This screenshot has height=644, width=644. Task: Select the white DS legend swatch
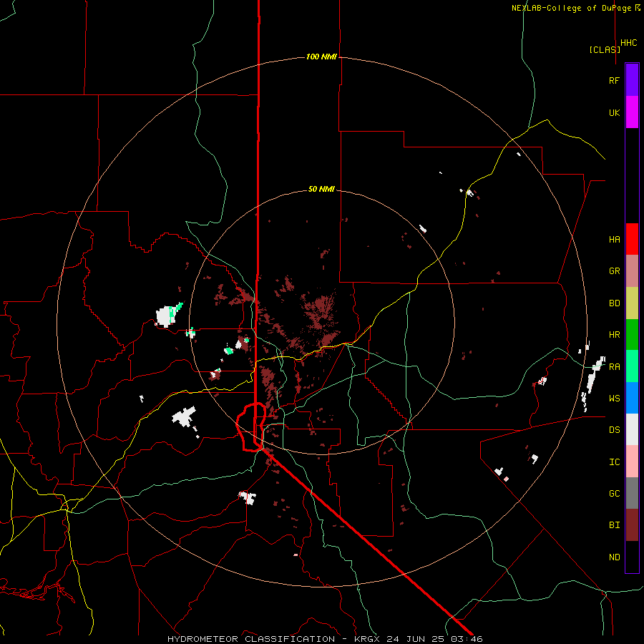point(632,429)
